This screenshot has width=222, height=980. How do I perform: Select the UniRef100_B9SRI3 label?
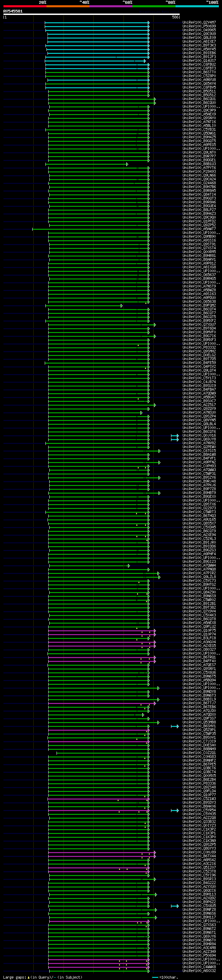(x=199, y=879)
